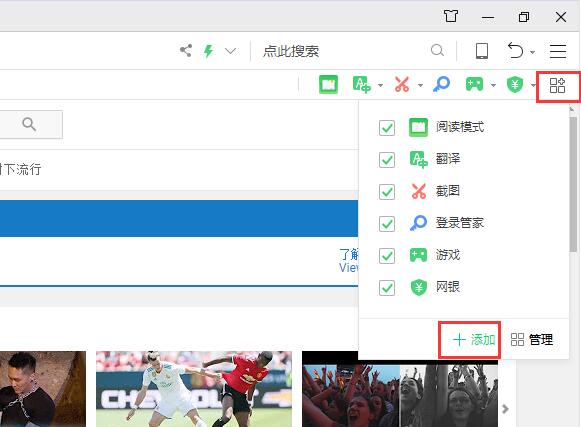581x427 pixels.
Task: Open the extensions grid icon in toolbar
Action: [x=557, y=86]
